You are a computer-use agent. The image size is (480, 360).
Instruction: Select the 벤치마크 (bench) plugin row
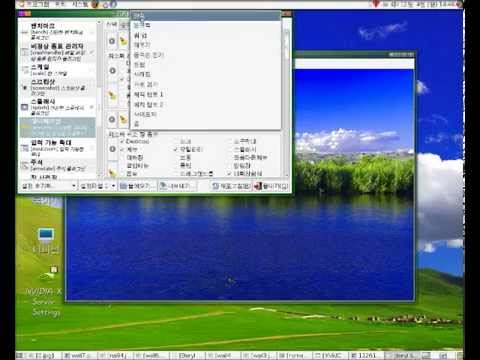(57, 31)
